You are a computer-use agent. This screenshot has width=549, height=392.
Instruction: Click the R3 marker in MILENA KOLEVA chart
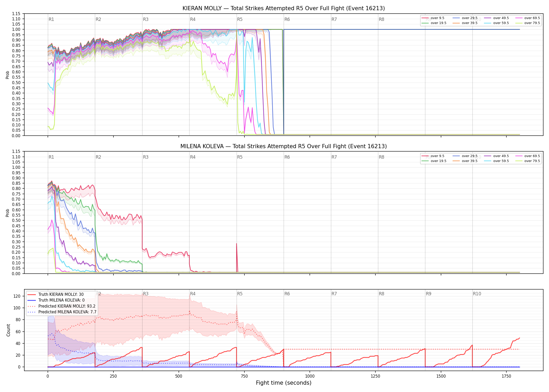[x=146, y=157]
